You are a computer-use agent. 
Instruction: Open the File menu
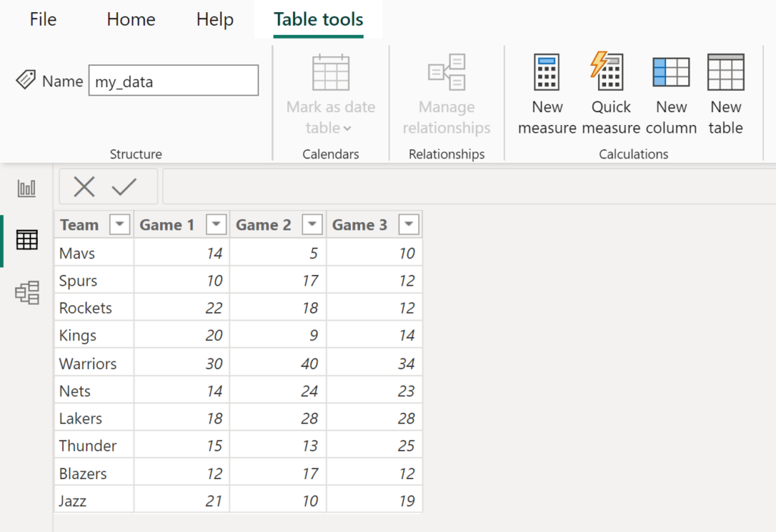(43, 20)
